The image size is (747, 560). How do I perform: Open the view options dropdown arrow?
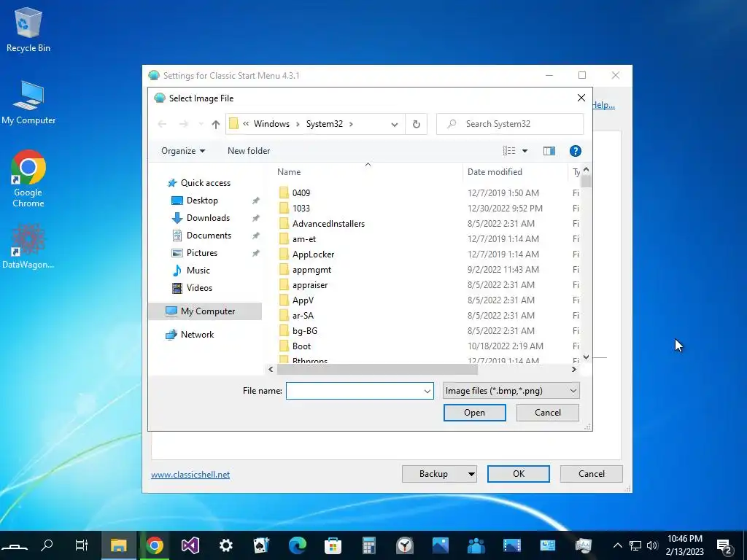525,151
